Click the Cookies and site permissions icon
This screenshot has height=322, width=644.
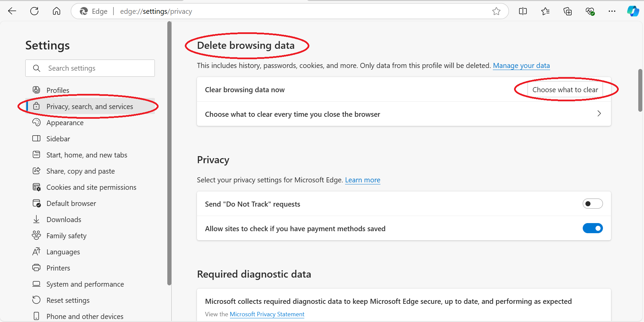tap(36, 187)
